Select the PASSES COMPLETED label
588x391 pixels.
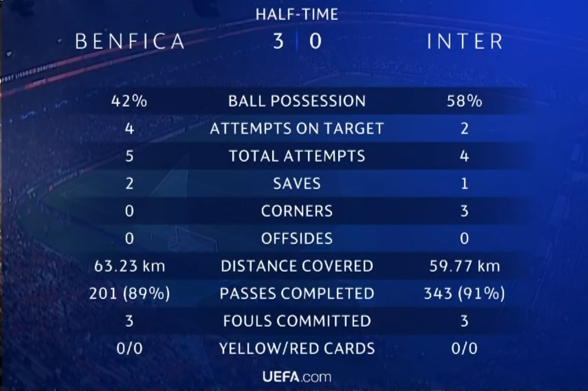297,293
